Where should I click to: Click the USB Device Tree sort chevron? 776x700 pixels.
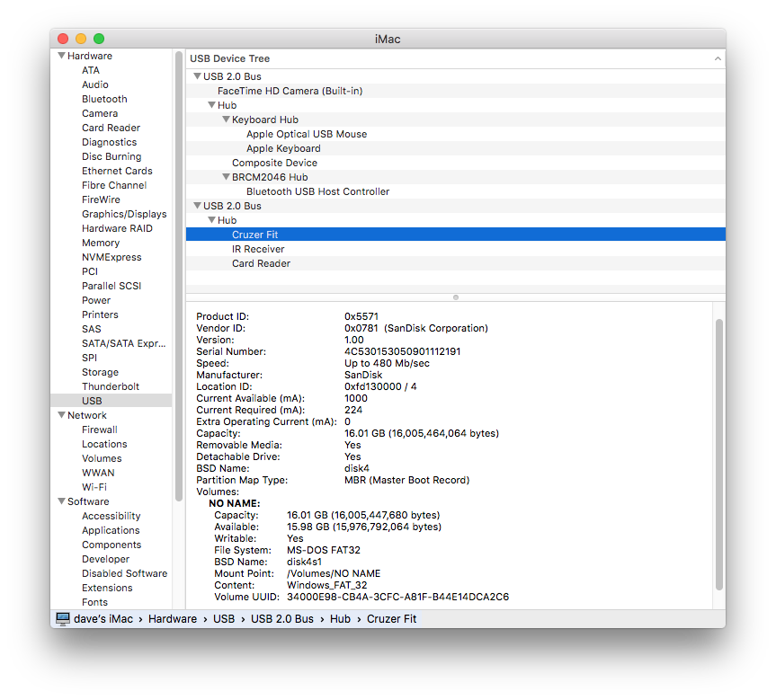(x=718, y=58)
